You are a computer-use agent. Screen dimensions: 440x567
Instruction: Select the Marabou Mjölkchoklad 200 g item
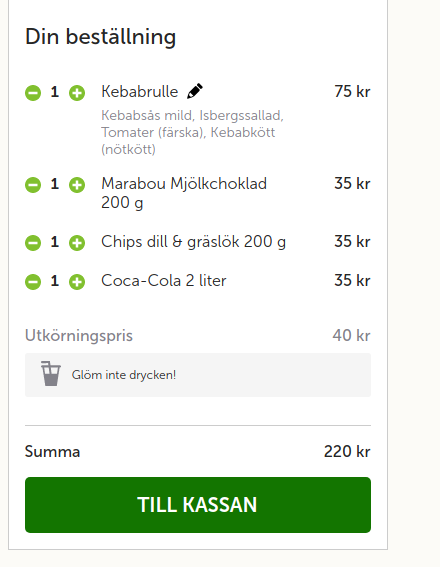coord(184,193)
